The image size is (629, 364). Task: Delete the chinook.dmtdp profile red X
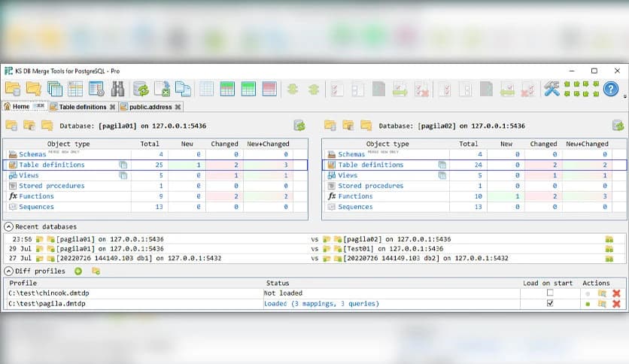616,293
